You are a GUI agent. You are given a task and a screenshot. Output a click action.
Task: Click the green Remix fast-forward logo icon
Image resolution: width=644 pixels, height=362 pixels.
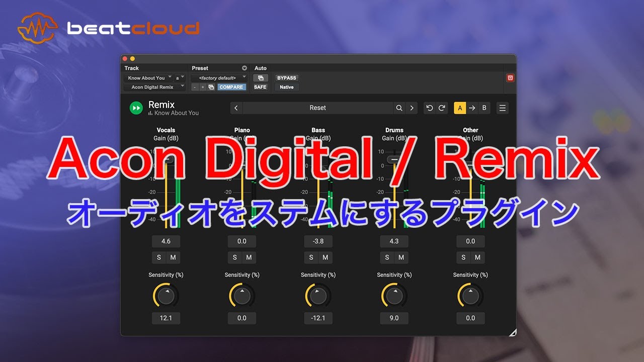pos(136,108)
